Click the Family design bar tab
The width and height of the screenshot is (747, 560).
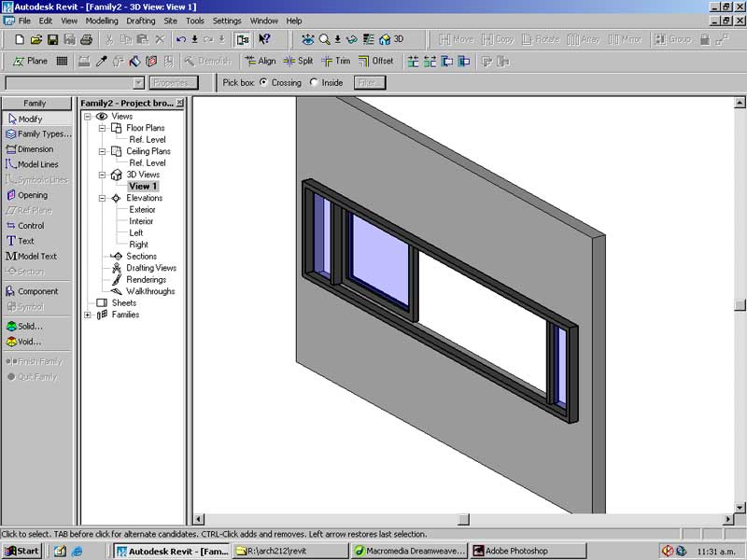36,104
